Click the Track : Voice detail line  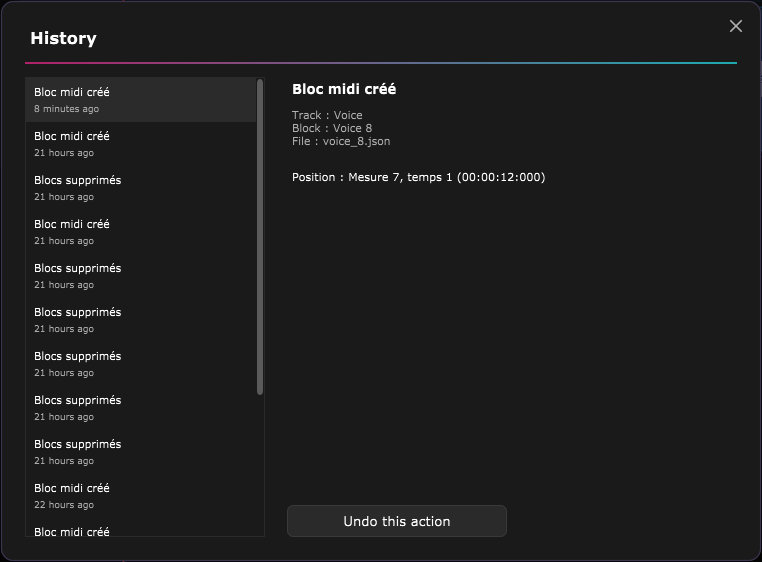tap(327, 115)
